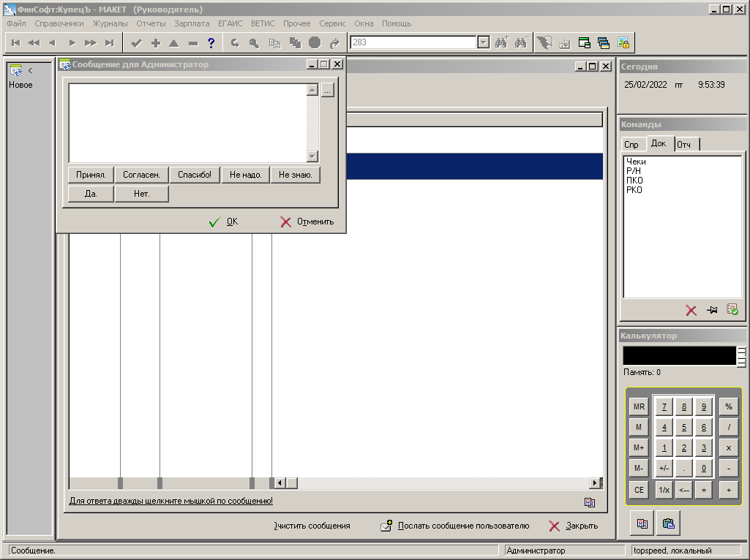Collapse the left panel with the arrow
The image size is (750, 560).
tap(30, 71)
